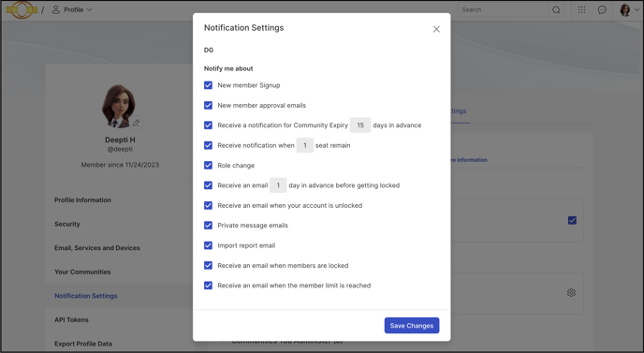The width and height of the screenshot is (644, 353).
Task: Toggle the background page checkbox at right
Action: 572,220
